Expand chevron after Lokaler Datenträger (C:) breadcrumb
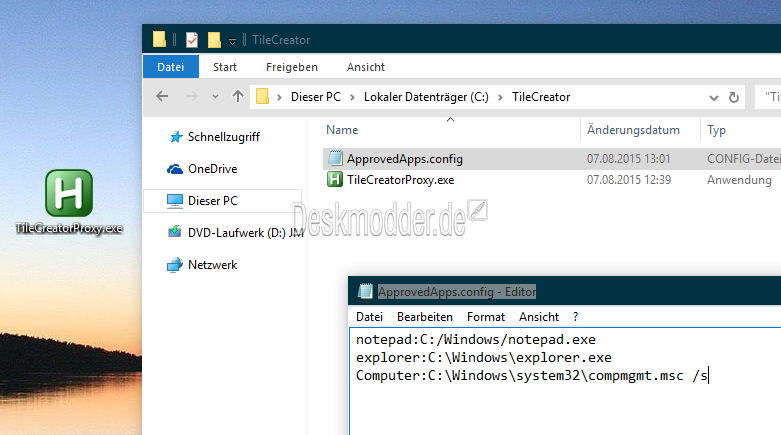Viewport: 781px width, 435px height. [500, 97]
